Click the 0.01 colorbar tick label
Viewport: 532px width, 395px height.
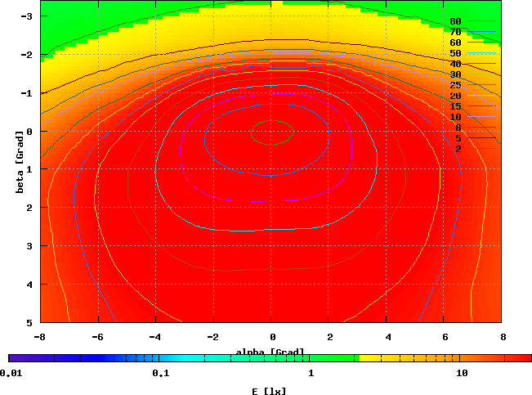pyautogui.click(x=11, y=373)
